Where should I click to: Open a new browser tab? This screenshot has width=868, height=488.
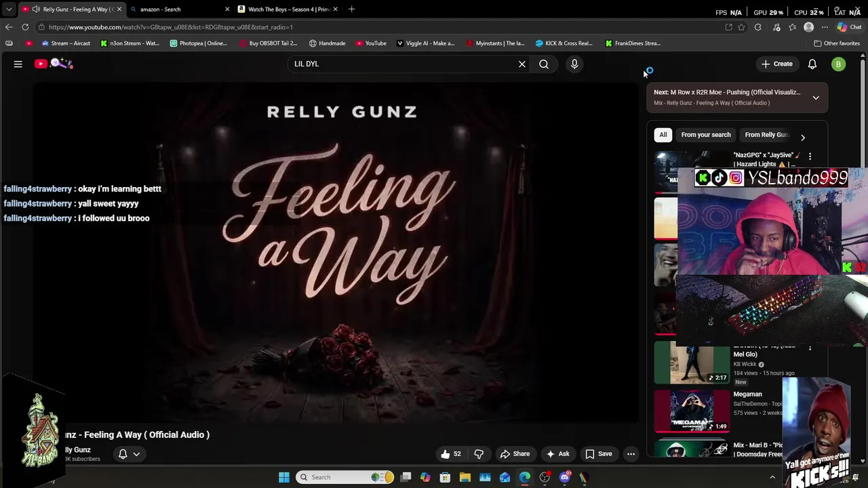pyautogui.click(x=351, y=9)
